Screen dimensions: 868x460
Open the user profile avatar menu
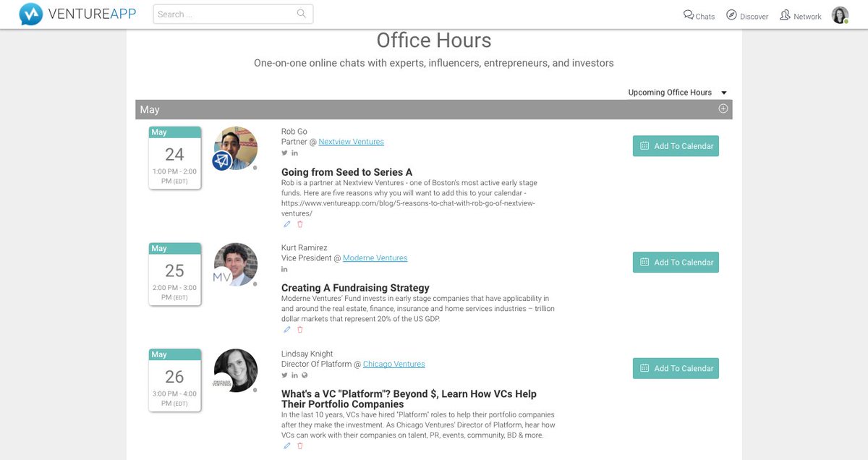coord(840,15)
